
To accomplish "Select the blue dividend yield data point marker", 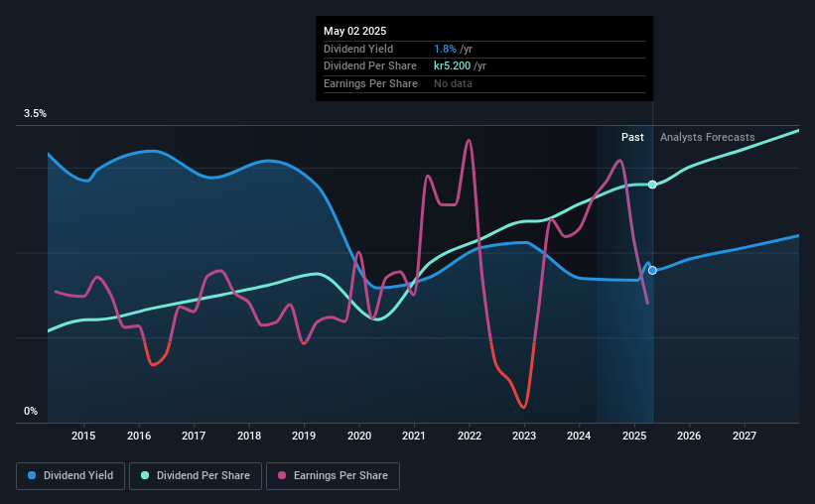I will [x=652, y=270].
